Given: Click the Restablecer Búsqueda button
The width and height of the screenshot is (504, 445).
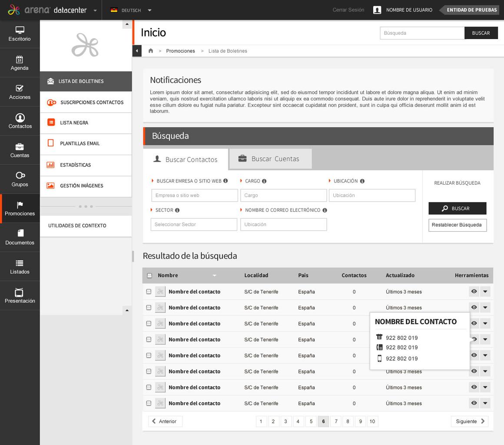Looking at the screenshot, I should (457, 225).
